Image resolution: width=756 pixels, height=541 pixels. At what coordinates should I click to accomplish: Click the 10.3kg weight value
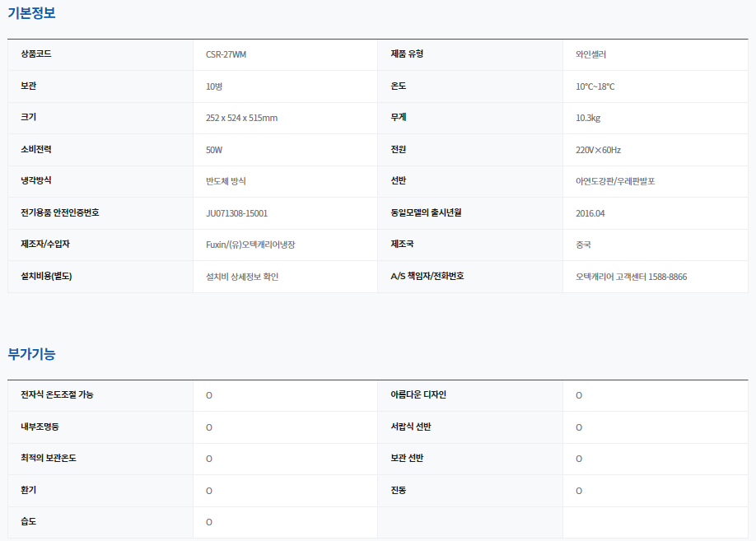pyautogui.click(x=588, y=119)
